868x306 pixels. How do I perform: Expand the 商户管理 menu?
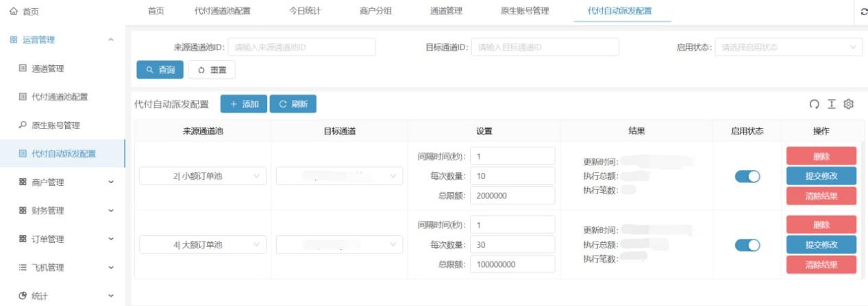(x=111, y=183)
